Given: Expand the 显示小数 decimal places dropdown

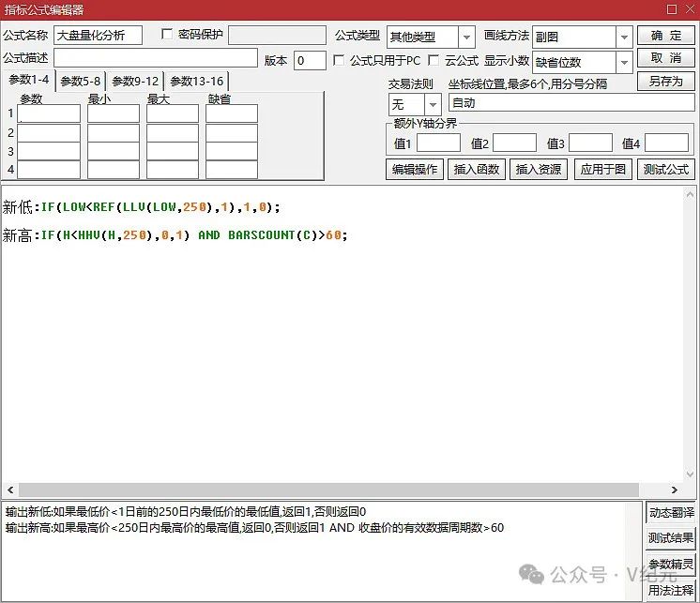Looking at the screenshot, I should point(624,63).
